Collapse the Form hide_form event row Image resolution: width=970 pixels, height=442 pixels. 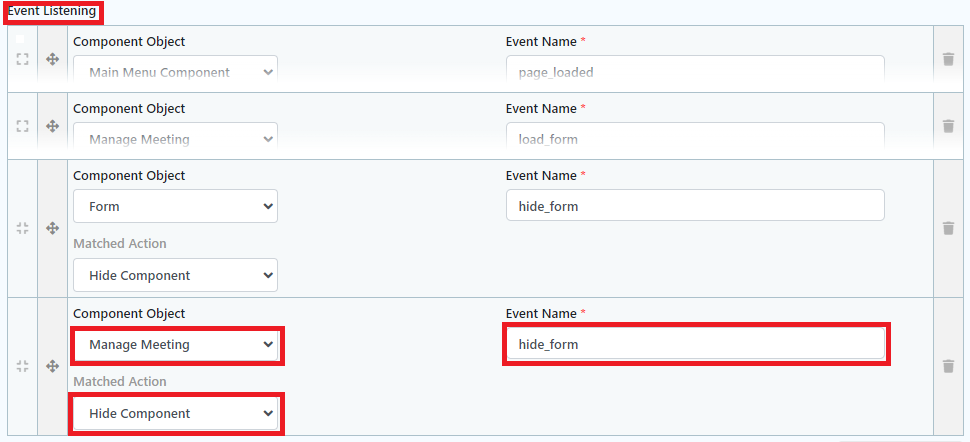22,228
